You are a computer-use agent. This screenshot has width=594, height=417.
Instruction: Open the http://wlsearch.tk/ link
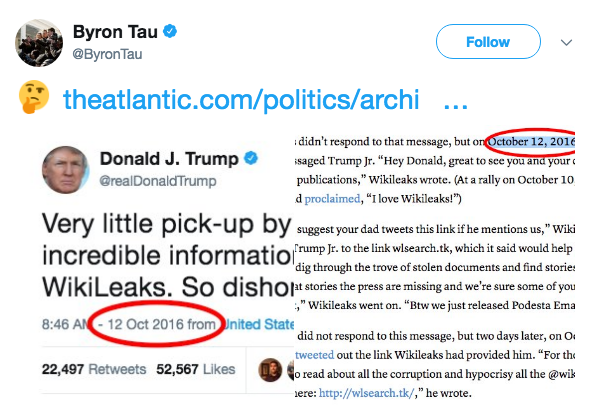[x=366, y=393]
